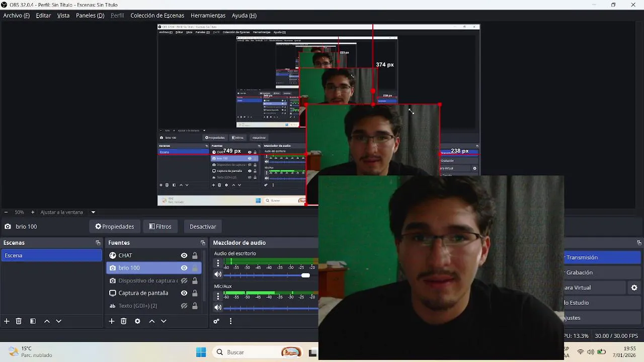The width and height of the screenshot is (644, 362).
Task: Mute the Mic/Aux speaker icon
Action: pyautogui.click(x=218, y=307)
